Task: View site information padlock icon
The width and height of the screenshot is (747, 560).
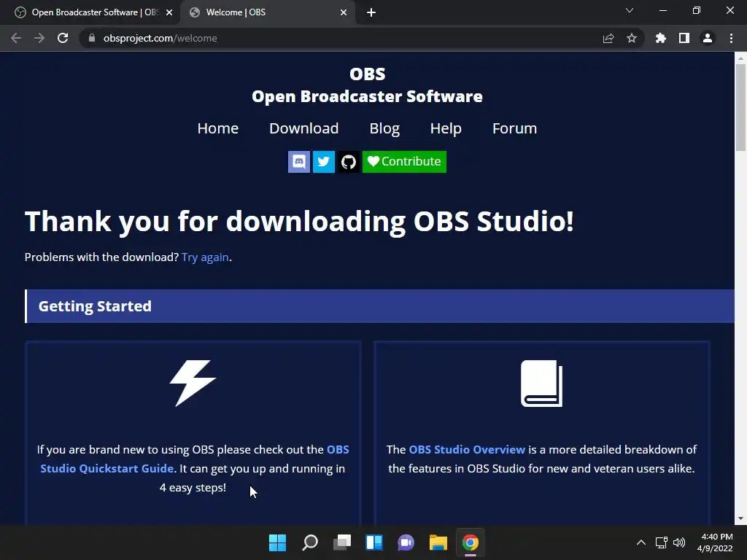Action: tap(92, 38)
